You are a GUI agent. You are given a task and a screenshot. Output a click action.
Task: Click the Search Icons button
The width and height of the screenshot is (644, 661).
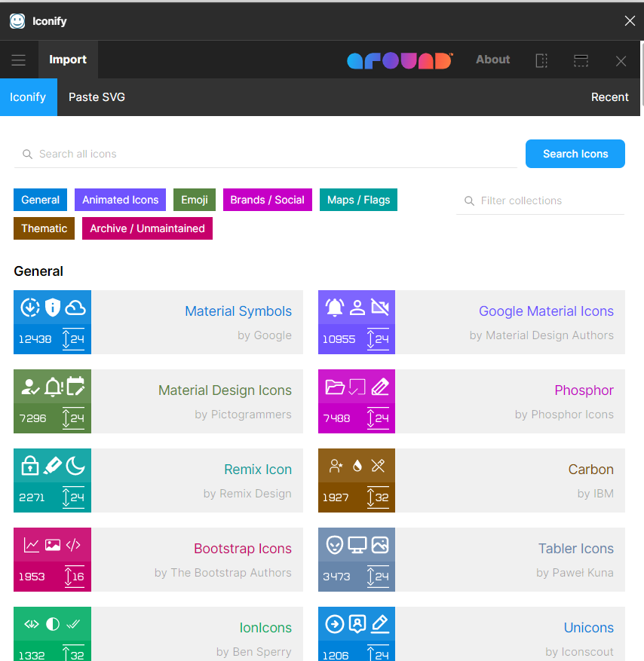575,154
